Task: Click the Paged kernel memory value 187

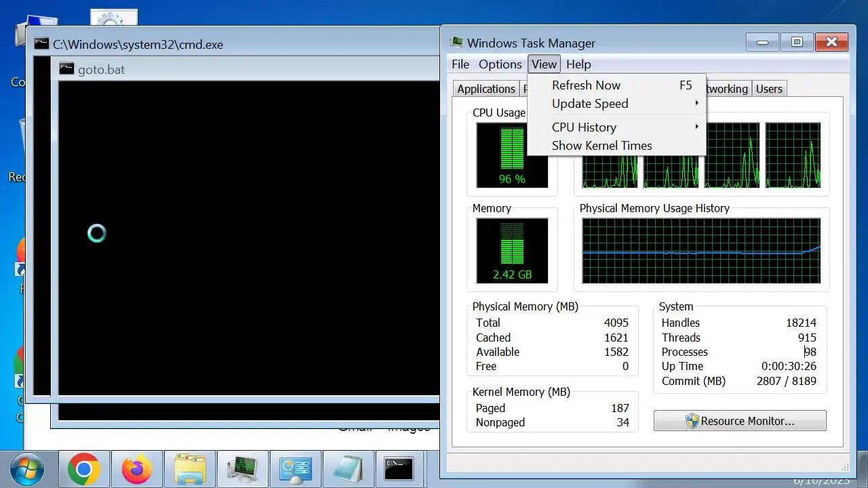Action: pos(620,408)
